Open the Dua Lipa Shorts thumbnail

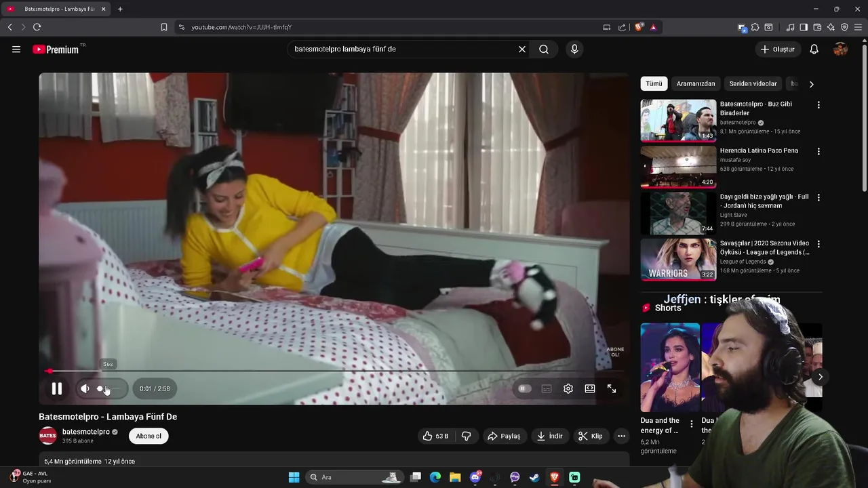pyautogui.click(x=670, y=367)
